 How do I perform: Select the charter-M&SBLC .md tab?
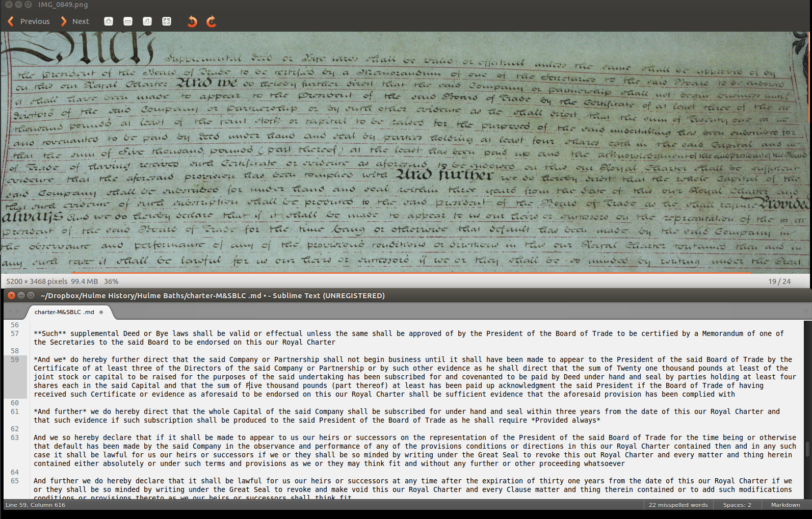click(x=65, y=312)
